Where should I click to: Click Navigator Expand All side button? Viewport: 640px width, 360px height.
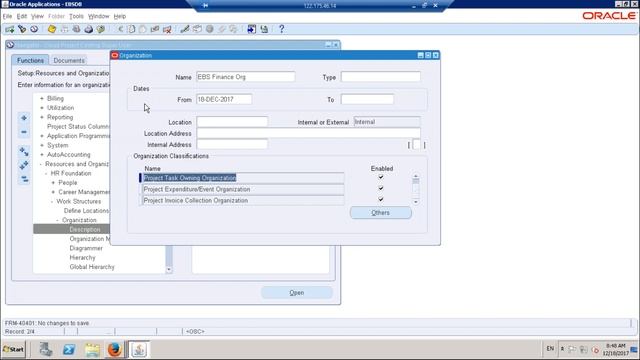pos(24,165)
